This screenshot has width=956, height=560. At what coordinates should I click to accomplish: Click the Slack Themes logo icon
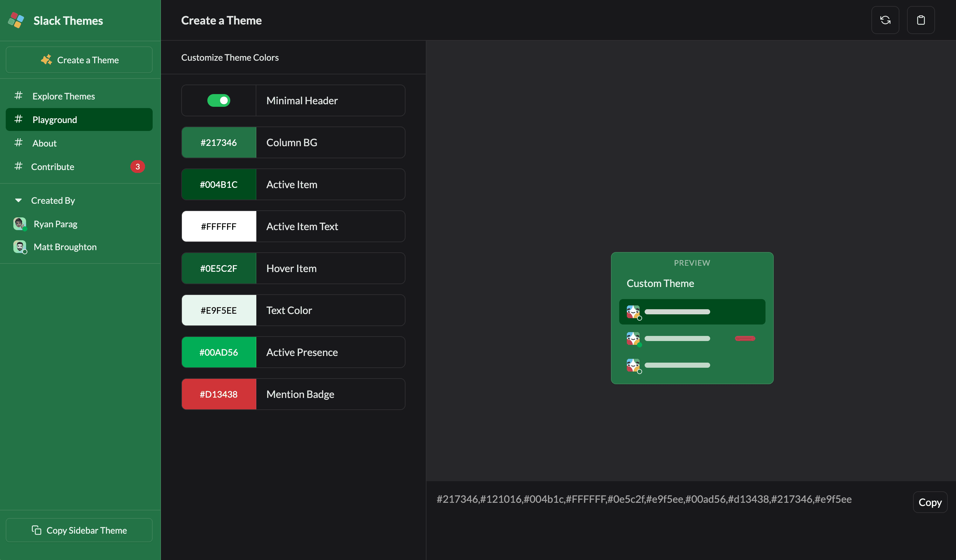(16, 20)
